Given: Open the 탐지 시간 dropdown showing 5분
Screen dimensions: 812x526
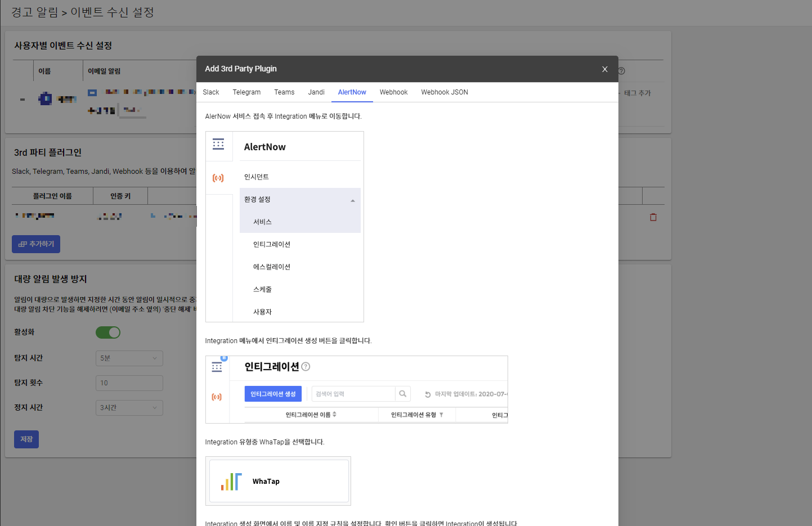Looking at the screenshot, I should pos(129,358).
